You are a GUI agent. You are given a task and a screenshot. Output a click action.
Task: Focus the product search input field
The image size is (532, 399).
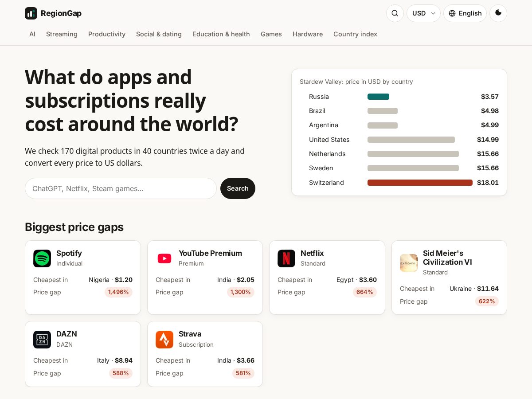(121, 188)
